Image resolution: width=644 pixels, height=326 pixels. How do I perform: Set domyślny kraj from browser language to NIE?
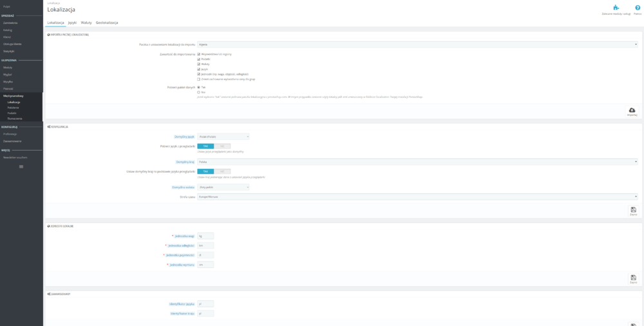tap(222, 171)
